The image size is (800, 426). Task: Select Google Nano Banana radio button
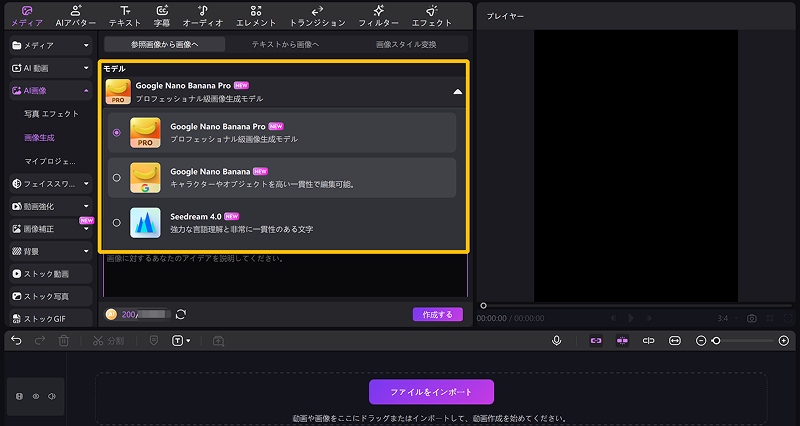[117, 178]
